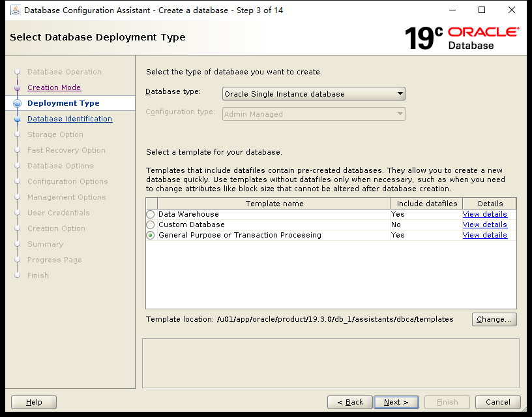Click the 'Data Warehouse' template name
This screenshot has width=532, height=417.
pyautogui.click(x=188, y=214)
